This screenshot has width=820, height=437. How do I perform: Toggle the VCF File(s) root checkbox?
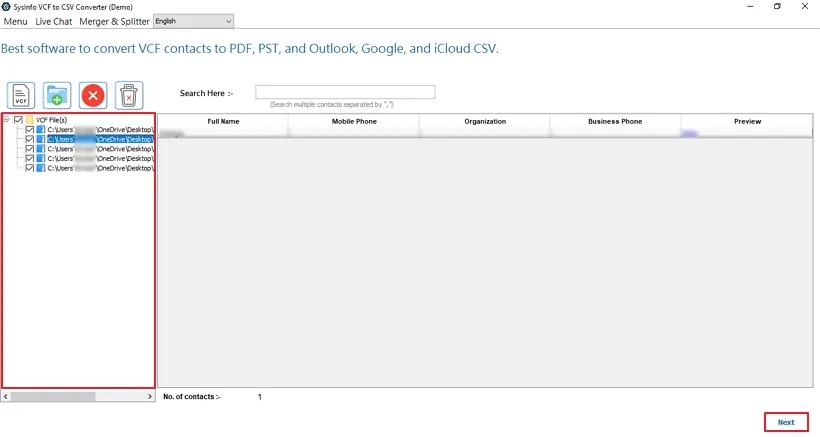point(18,120)
